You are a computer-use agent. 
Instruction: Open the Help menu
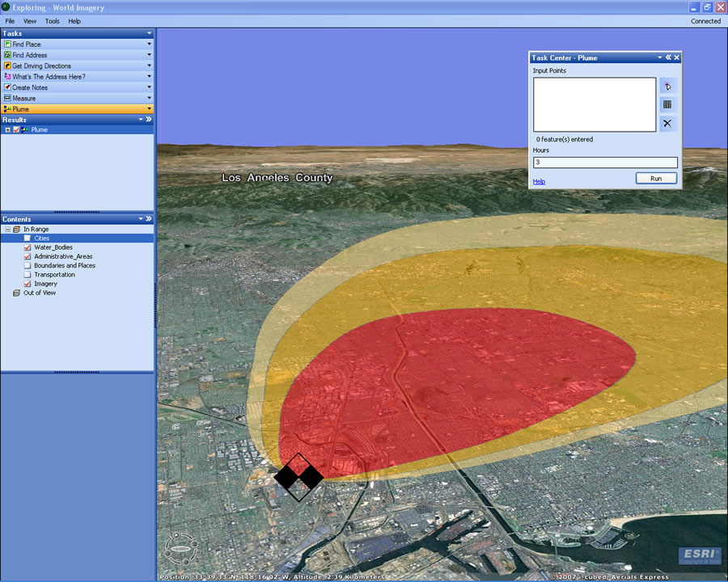74,21
